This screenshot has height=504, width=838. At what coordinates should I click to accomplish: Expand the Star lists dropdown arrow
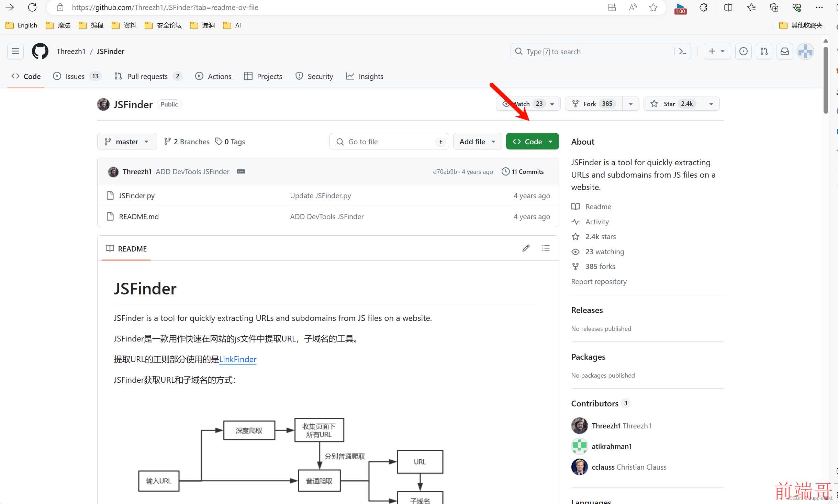point(711,104)
